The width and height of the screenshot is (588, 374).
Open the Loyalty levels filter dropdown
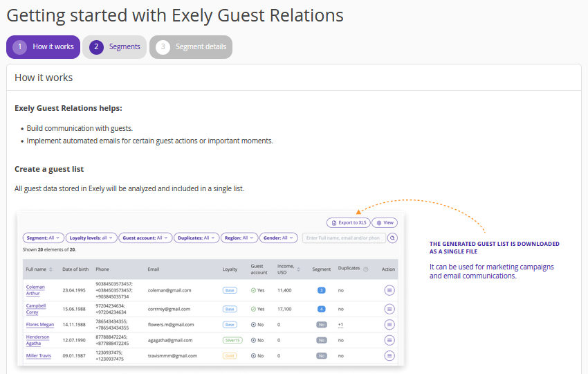tap(92, 238)
